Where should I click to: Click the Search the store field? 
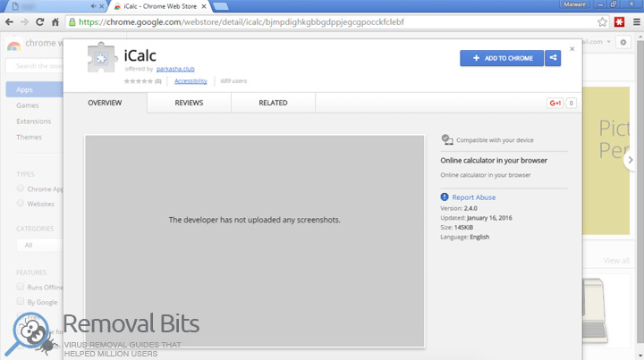[35, 65]
